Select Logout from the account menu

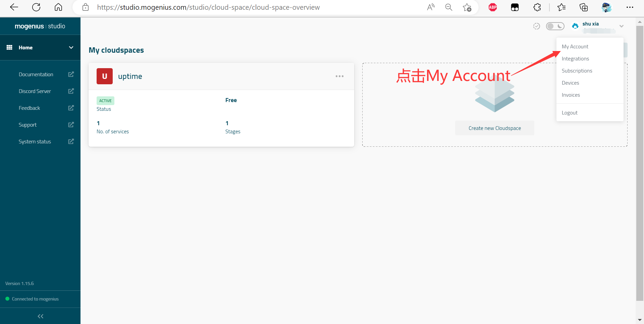(x=570, y=113)
